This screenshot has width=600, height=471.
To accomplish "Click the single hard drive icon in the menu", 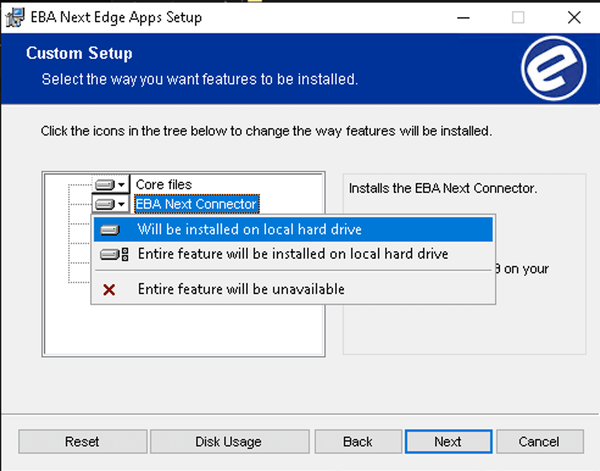I will (109, 229).
